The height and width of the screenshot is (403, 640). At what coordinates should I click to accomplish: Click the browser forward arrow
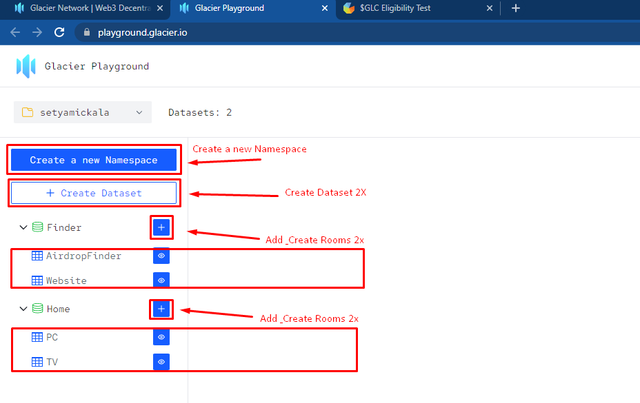[37, 32]
